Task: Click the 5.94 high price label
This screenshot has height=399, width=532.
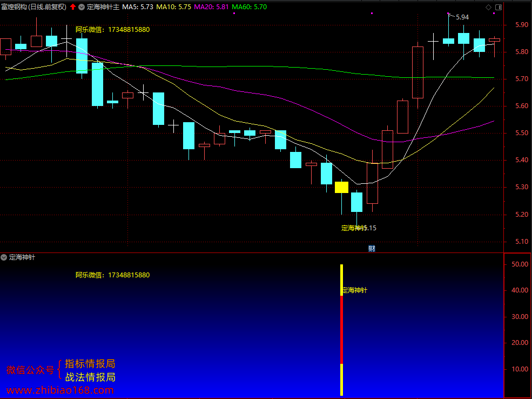Action: pos(462,17)
